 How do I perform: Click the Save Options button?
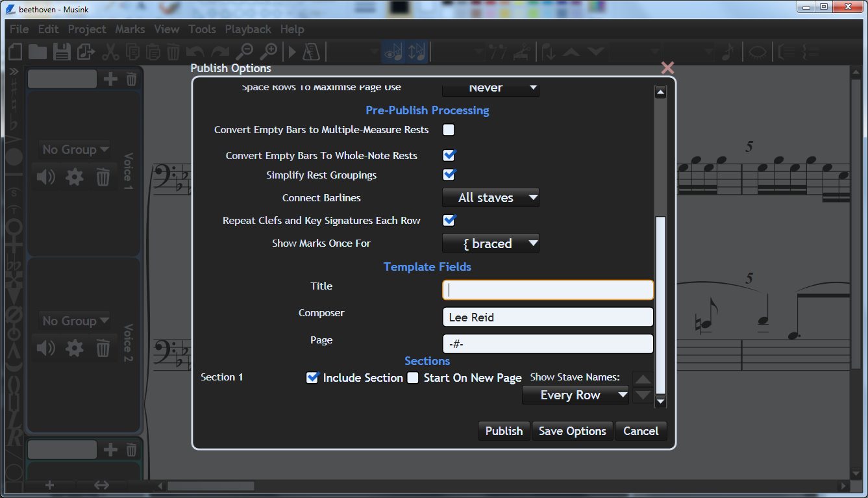point(572,431)
